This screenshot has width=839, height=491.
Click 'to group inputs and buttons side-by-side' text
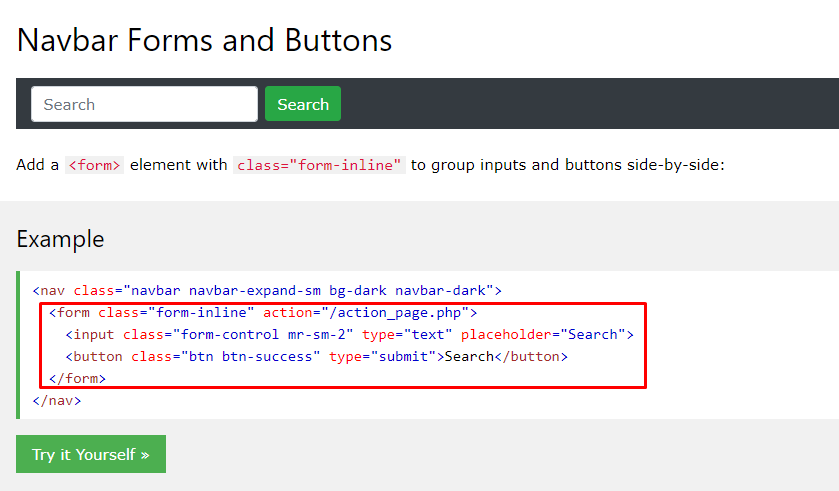pyautogui.click(x=567, y=165)
